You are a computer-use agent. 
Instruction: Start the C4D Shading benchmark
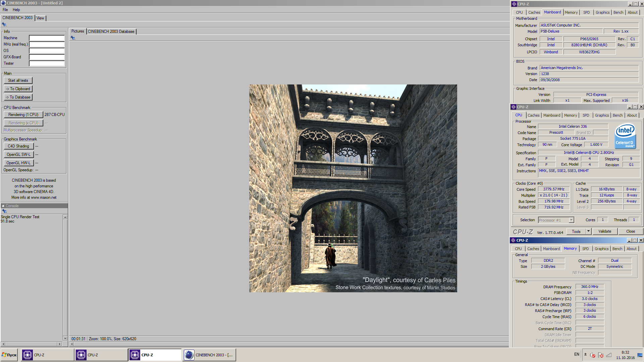18,146
